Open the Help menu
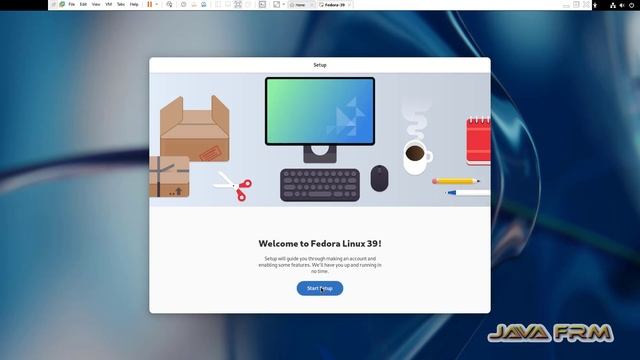Screen dimensions: 640x360 tap(134, 4)
